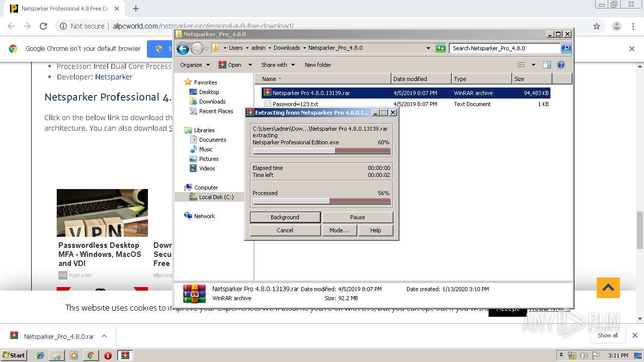
Task: Open Chrome from taskbar
Action: (91, 355)
